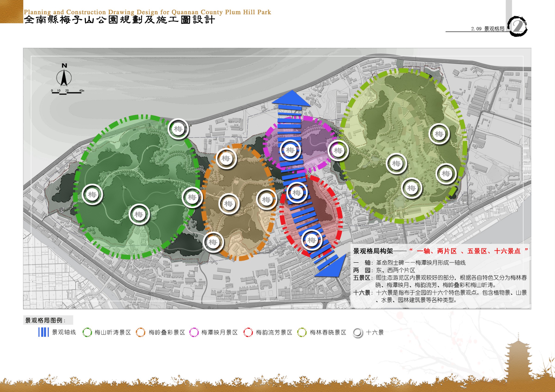Click the 梅 marker on the purple zone's blue axis
Image resolution: width=555 pixels, height=392 pixels.
[x=290, y=150]
